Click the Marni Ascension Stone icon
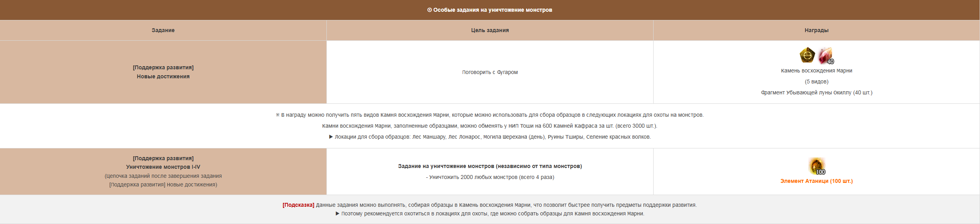Screen dimensions: 980x224 pyautogui.click(x=807, y=55)
